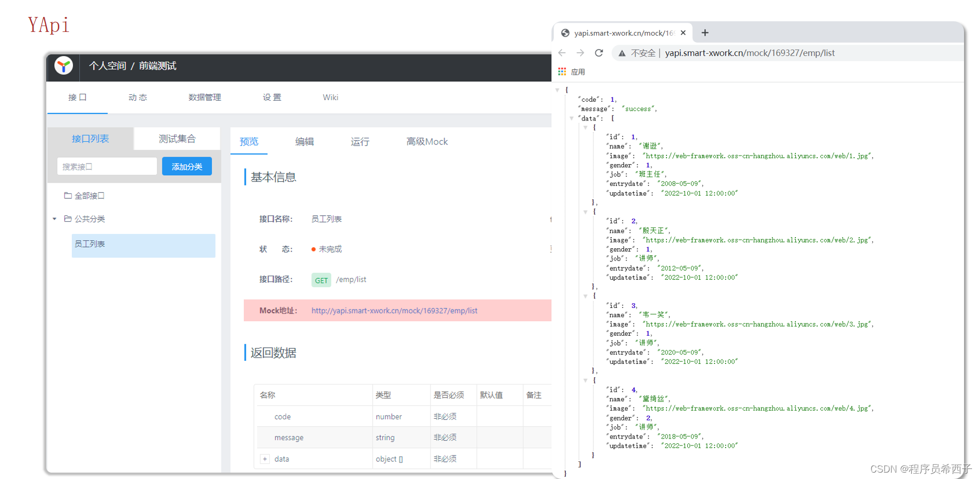Click the 未完成 status text
The height and width of the screenshot is (479, 980).
[x=330, y=249]
